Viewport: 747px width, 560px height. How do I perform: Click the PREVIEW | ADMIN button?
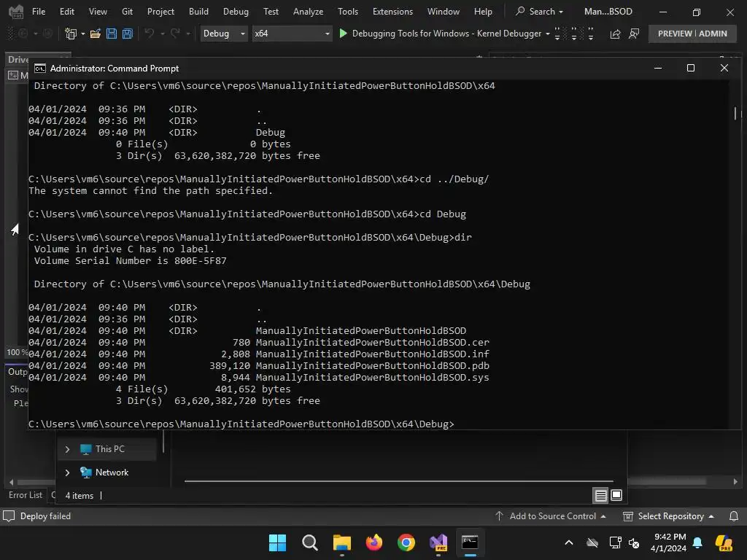pyautogui.click(x=692, y=34)
